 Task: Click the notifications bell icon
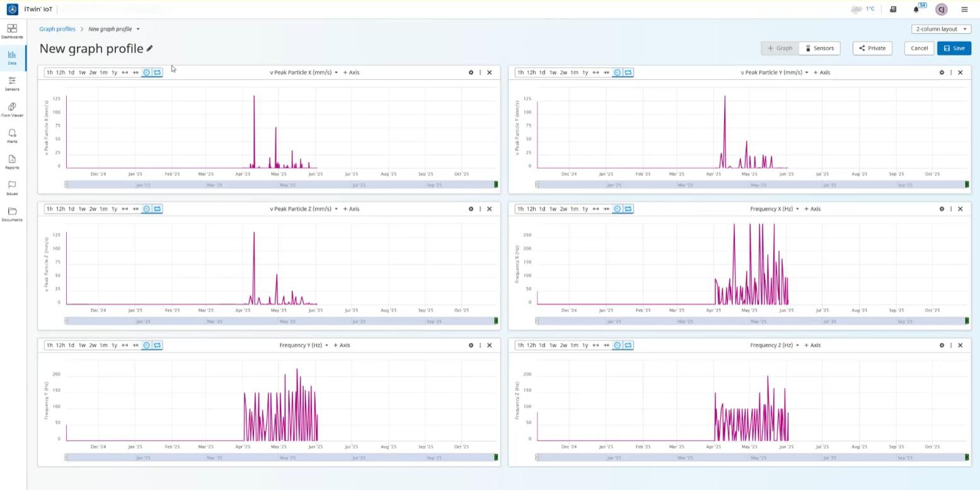click(x=916, y=9)
